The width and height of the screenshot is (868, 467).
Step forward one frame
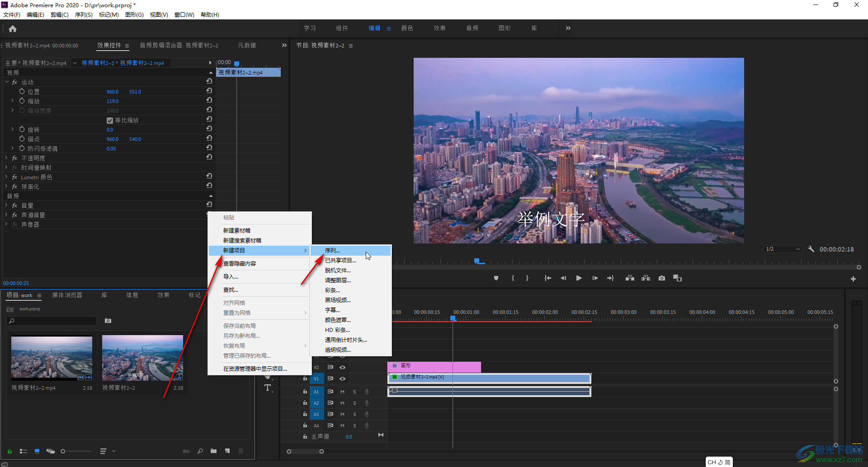[595, 278]
